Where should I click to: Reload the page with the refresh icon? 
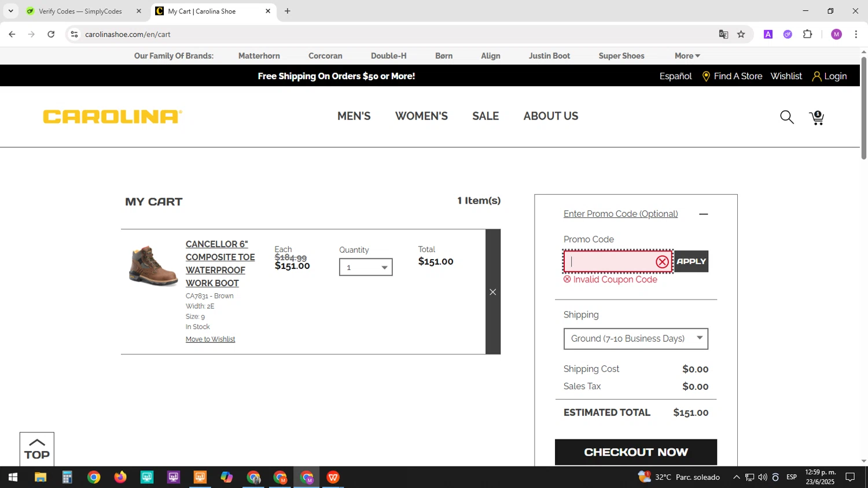pyautogui.click(x=51, y=34)
